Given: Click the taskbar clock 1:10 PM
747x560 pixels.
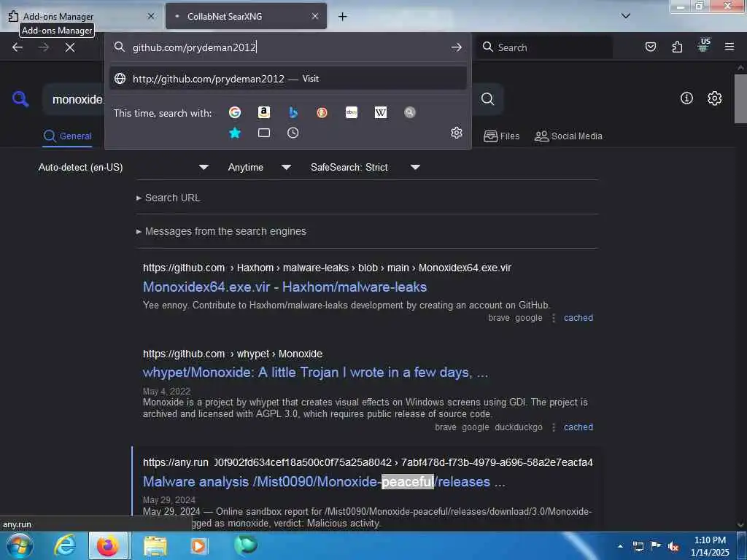Looking at the screenshot, I should pyautogui.click(x=710, y=546).
